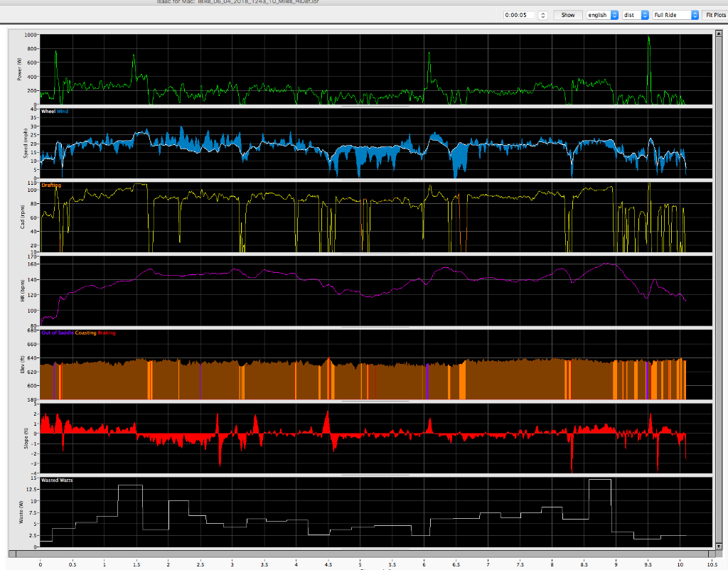The width and height of the screenshot is (728, 570).
Task: Click the heart rate peak near mile 8.8
Action: pyautogui.click(x=607, y=264)
